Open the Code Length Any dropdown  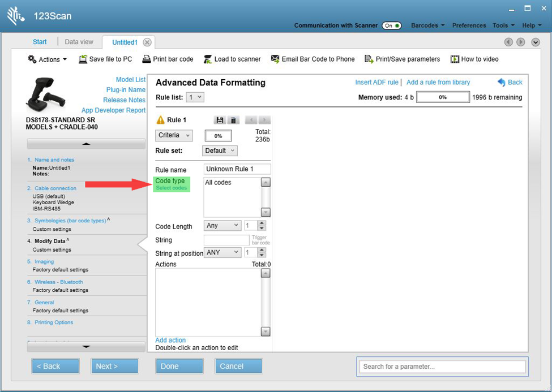pyautogui.click(x=222, y=225)
